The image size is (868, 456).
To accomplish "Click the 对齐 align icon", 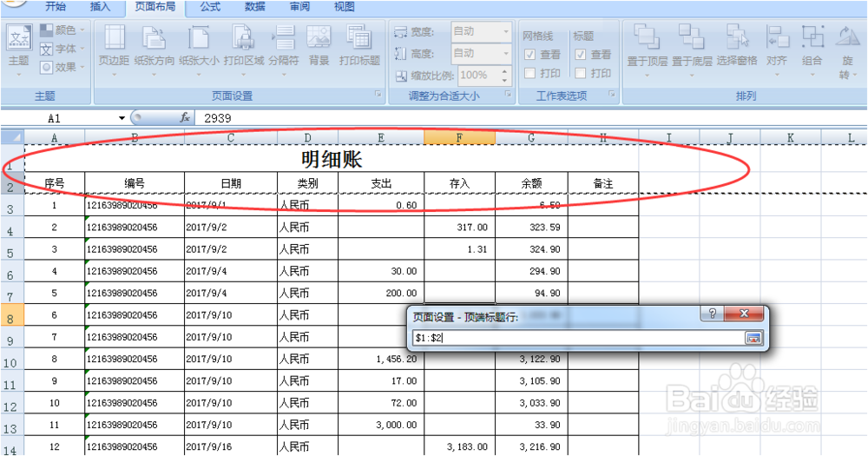I will tap(777, 50).
